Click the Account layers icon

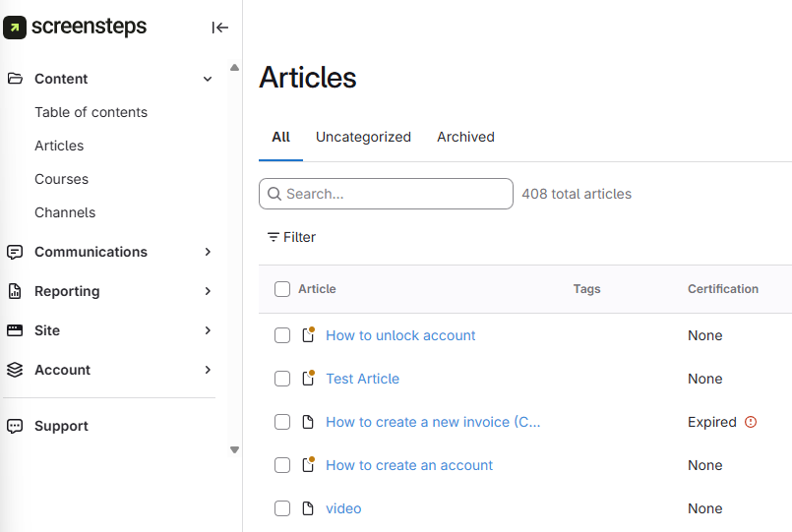(x=15, y=370)
